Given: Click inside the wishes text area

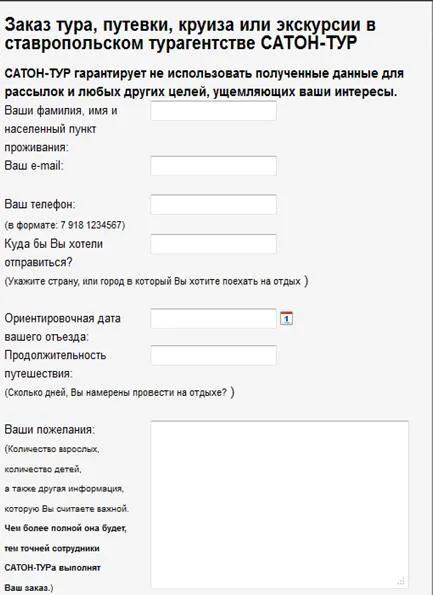Looking at the screenshot, I should click(x=280, y=504).
